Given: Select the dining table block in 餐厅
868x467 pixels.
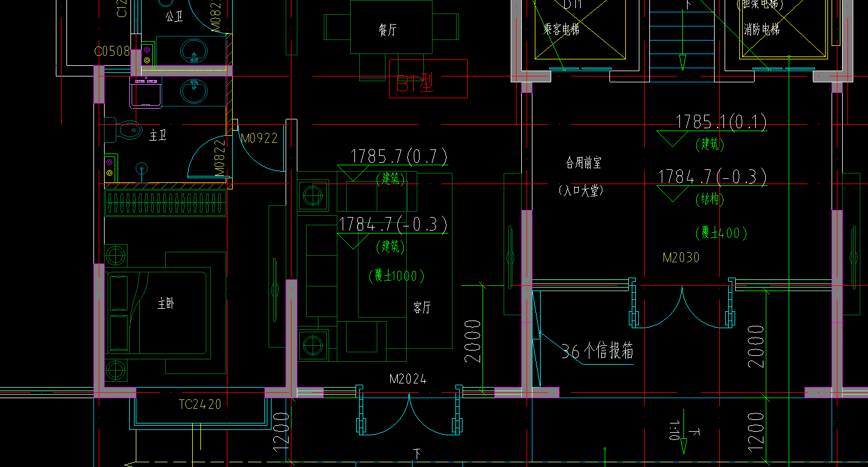Looking at the screenshot, I should pos(391,27).
